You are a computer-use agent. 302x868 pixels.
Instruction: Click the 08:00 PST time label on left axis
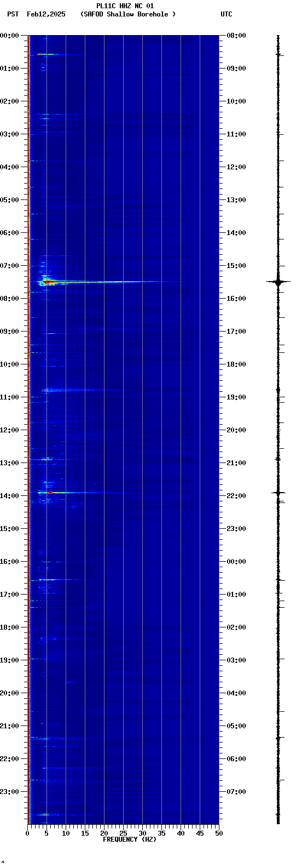9,299
